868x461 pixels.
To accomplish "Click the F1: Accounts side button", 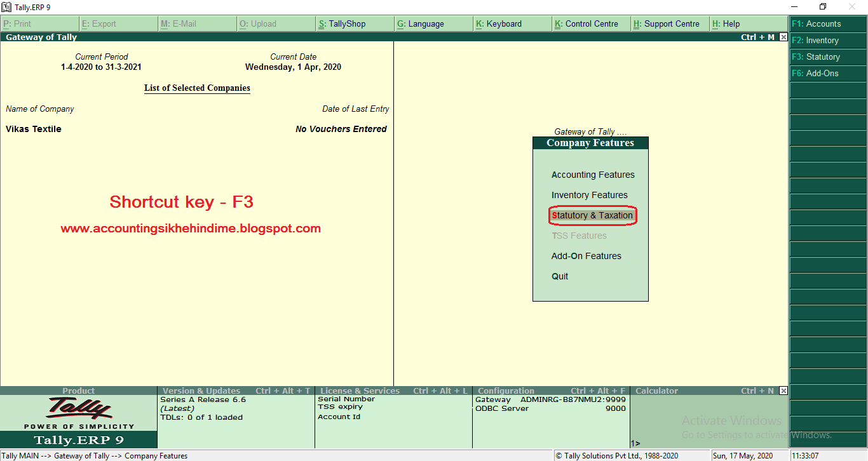I will [x=828, y=23].
